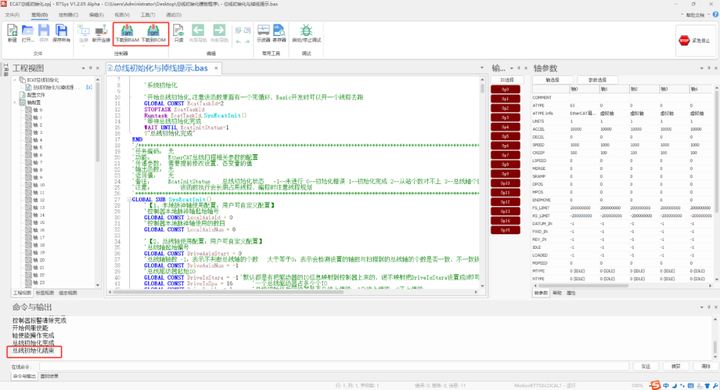This screenshot has width=720, height=390.
Task: Switch to the 查找结果 bottom tab
Action: coord(49,376)
